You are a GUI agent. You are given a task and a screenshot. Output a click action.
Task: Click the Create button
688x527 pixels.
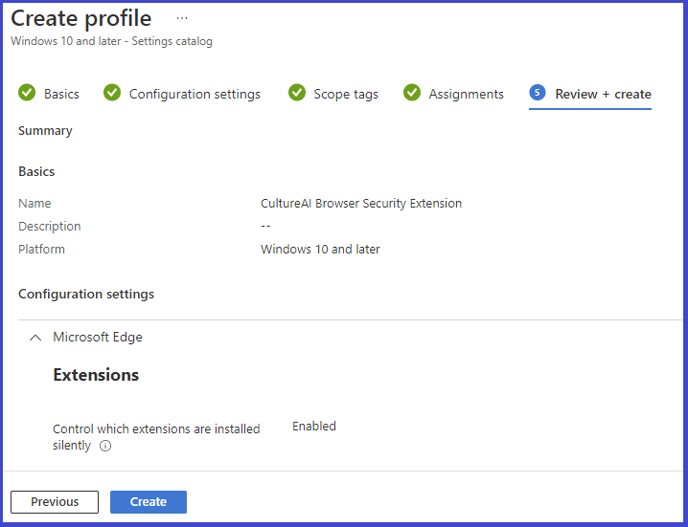point(148,502)
